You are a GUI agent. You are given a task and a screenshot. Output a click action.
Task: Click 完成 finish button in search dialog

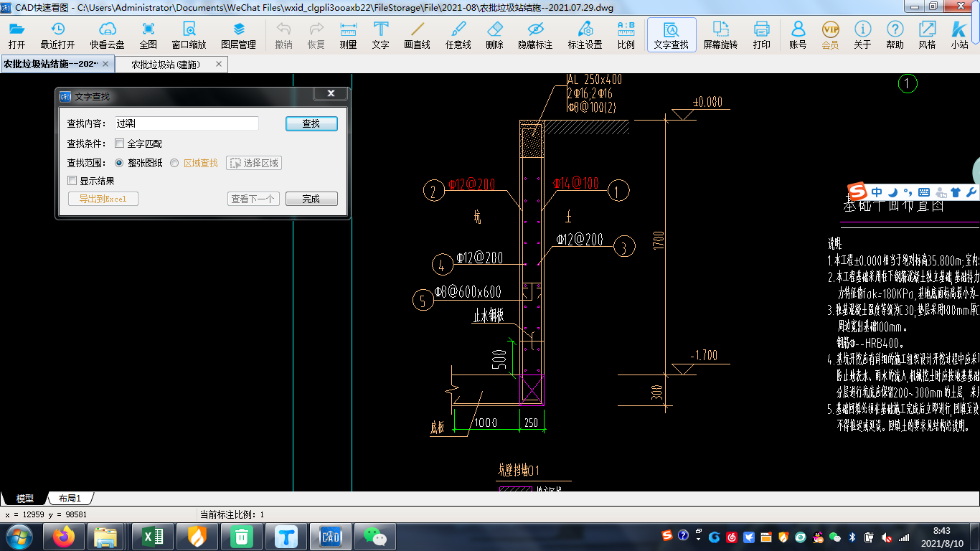point(311,199)
